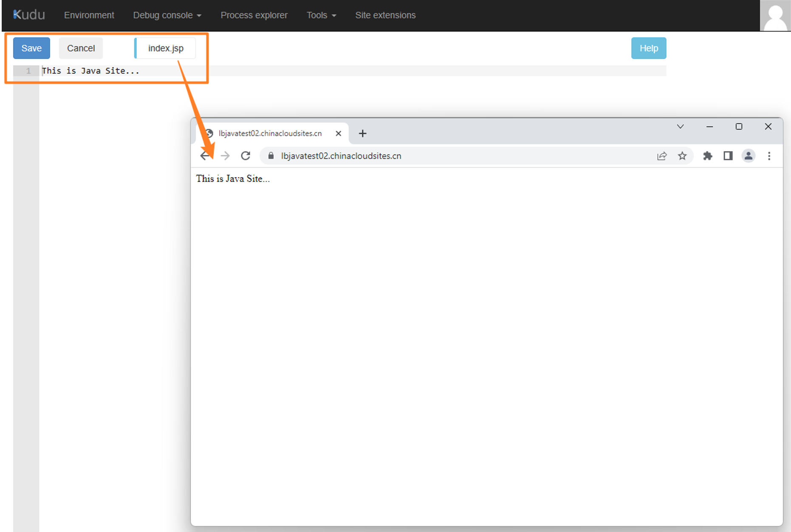The image size is (791, 532).
Task: Open Chrome's three-dot menu
Action: pos(769,156)
